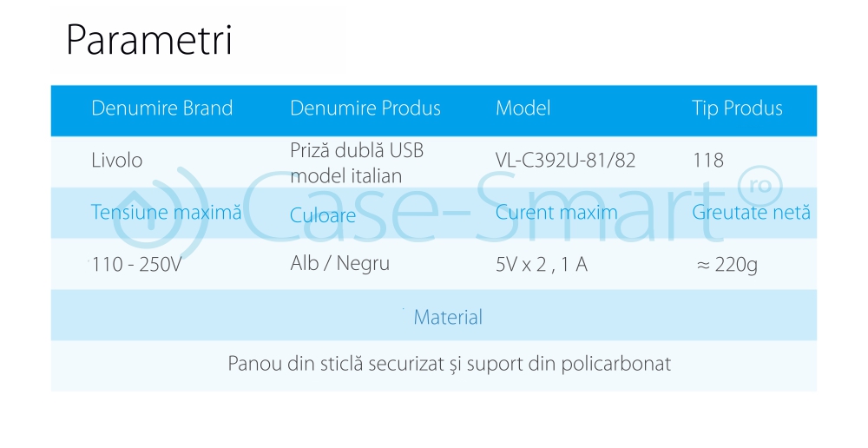Click the Case-Smart watermark logo icon

tap(168, 210)
